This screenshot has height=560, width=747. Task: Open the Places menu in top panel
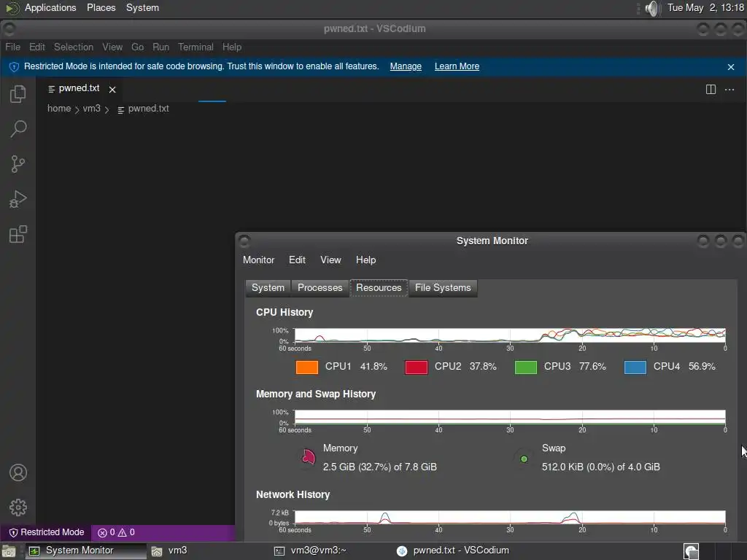point(101,7)
